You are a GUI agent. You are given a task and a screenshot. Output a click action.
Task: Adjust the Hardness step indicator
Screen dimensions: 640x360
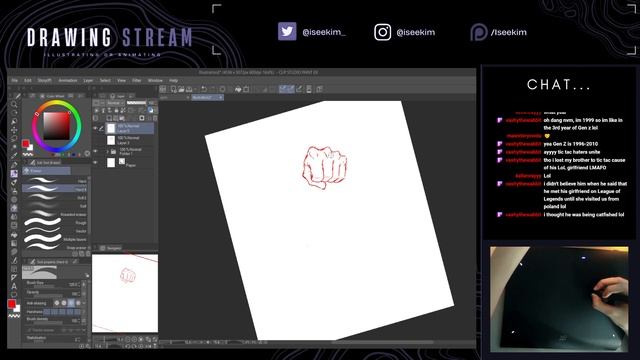pyautogui.click(x=62, y=312)
